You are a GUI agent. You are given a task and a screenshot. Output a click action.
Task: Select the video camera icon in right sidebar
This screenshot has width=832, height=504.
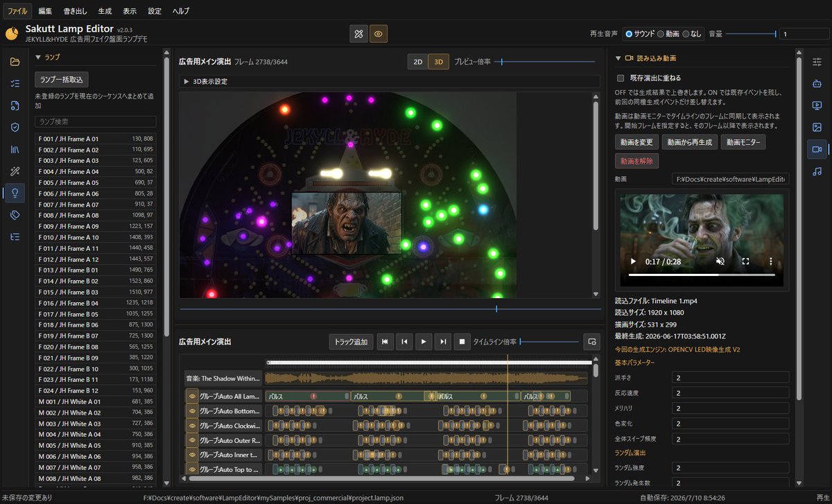coord(817,149)
